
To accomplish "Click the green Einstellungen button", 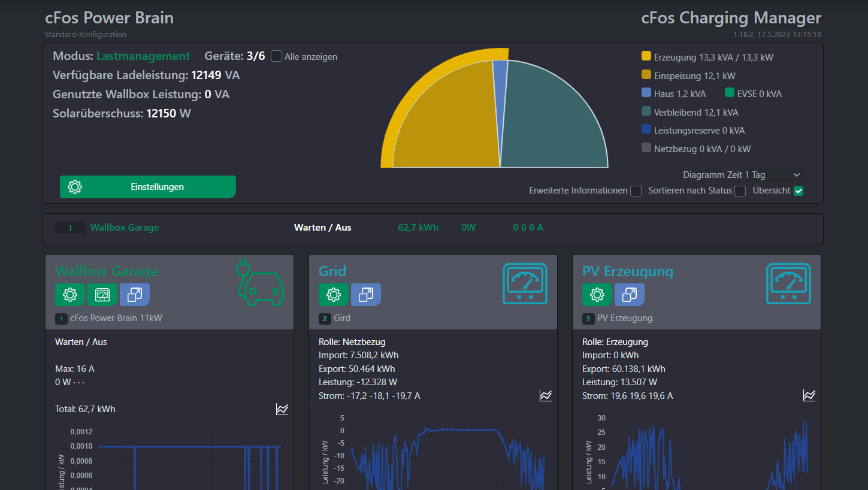I will click(148, 187).
